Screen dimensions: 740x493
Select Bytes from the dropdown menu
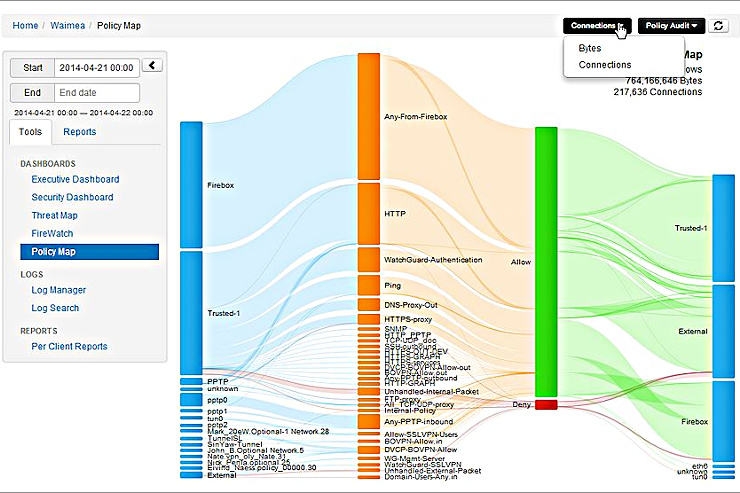590,48
